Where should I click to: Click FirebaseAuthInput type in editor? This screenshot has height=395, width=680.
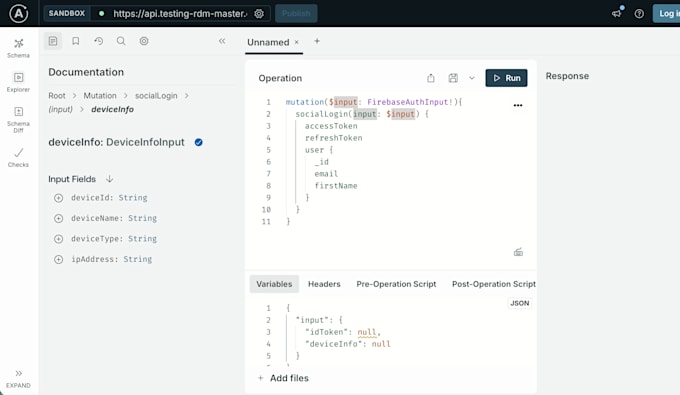(407, 102)
